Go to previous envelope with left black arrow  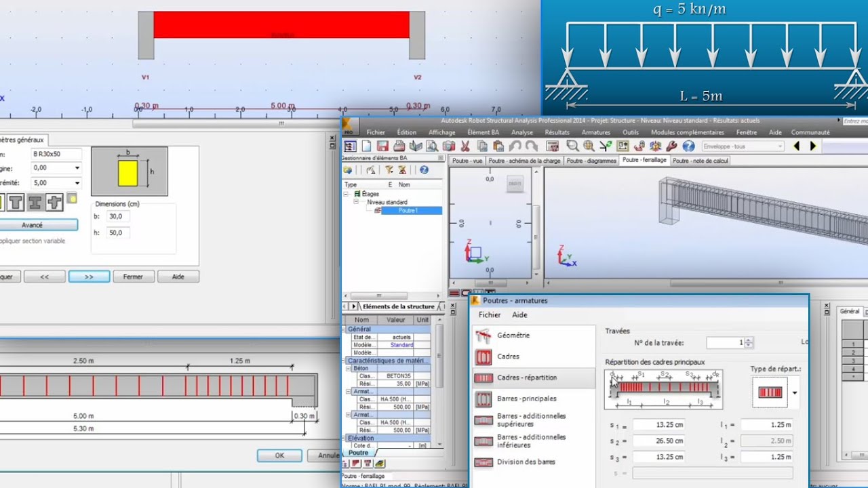tap(797, 146)
